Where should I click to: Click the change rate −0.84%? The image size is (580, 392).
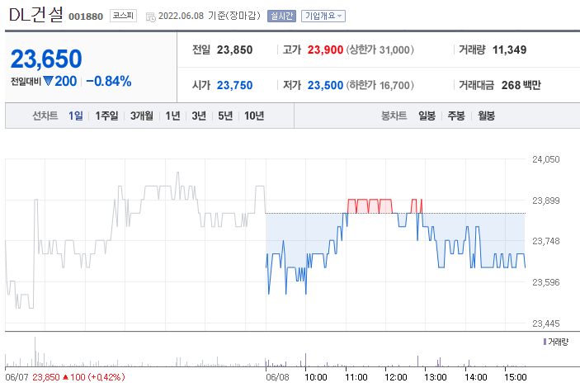[x=109, y=81]
